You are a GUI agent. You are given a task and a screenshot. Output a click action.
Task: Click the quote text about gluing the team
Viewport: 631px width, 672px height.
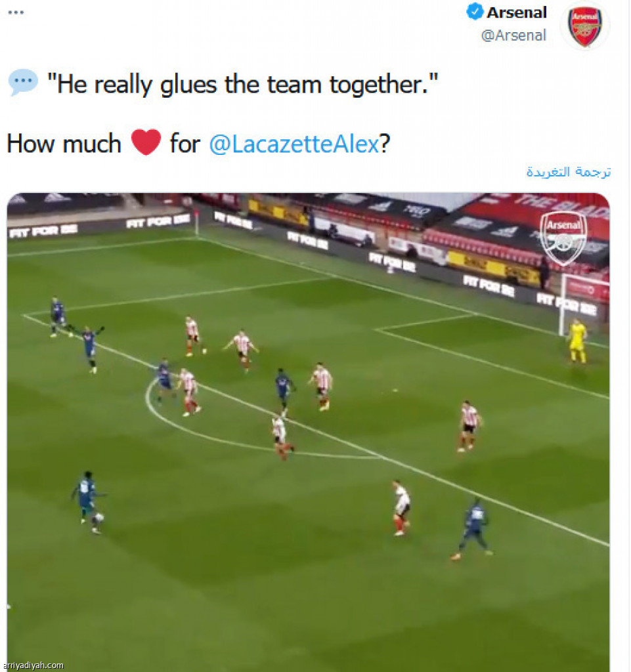243,84
